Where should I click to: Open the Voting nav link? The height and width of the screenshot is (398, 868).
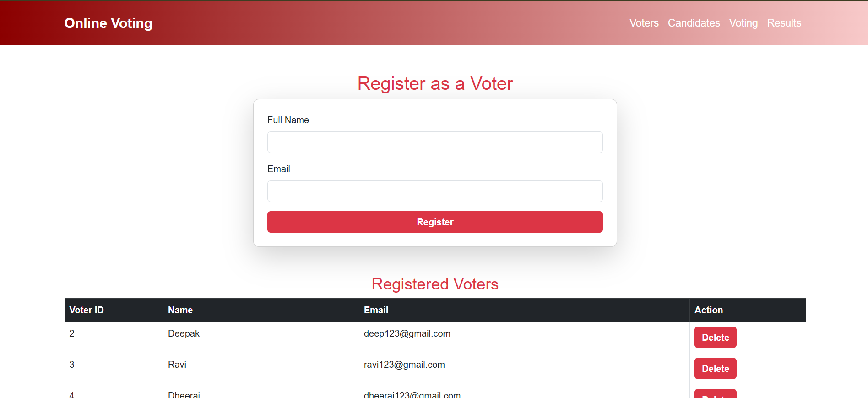pyautogui.click(x=743, y=23)
